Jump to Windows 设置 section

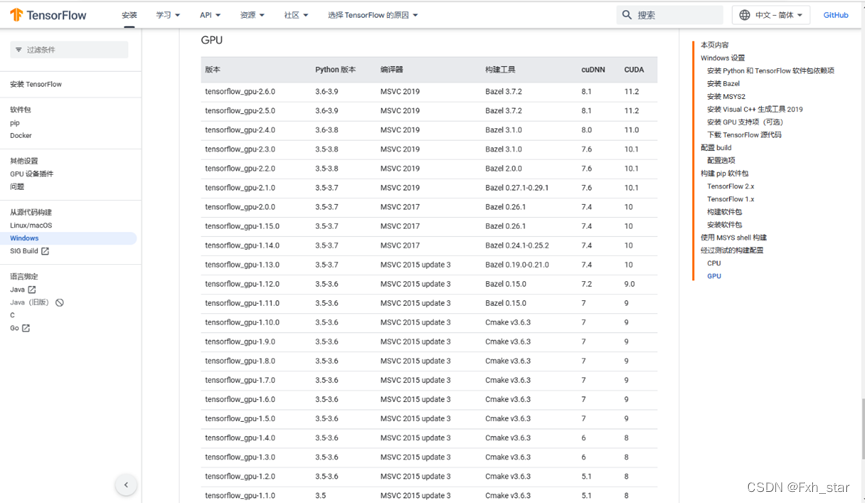click(723, 58)
